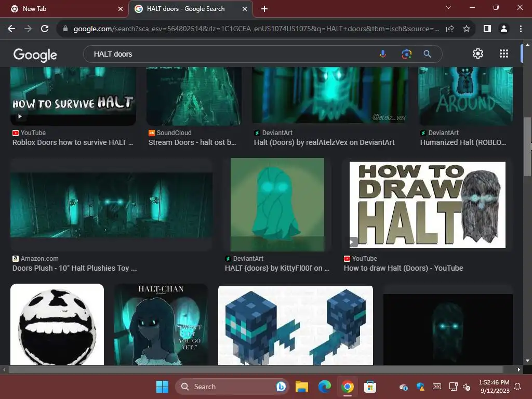
Task: Click the scrollbar down arrow
Action: point(527,361)
